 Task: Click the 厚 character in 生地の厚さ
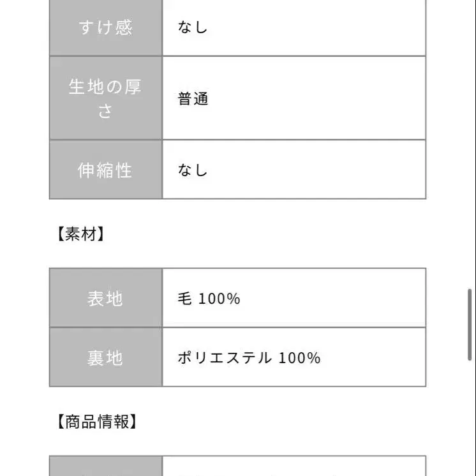133,87
